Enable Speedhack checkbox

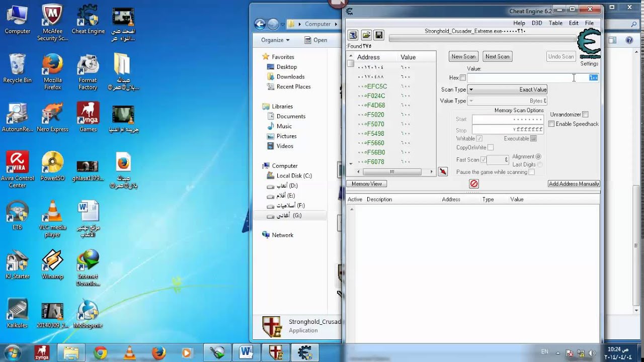pyautogui.click(x=551, y=124)
